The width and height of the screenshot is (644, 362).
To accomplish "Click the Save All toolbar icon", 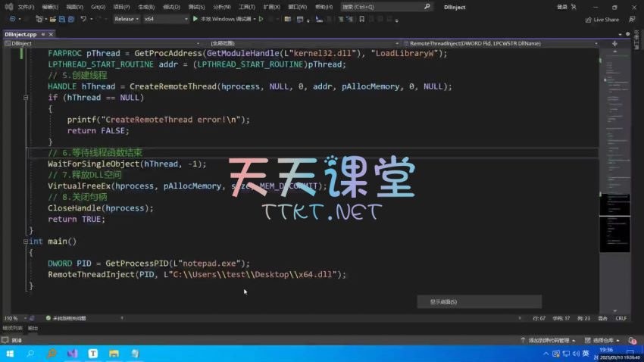I will tap(69, 19).
